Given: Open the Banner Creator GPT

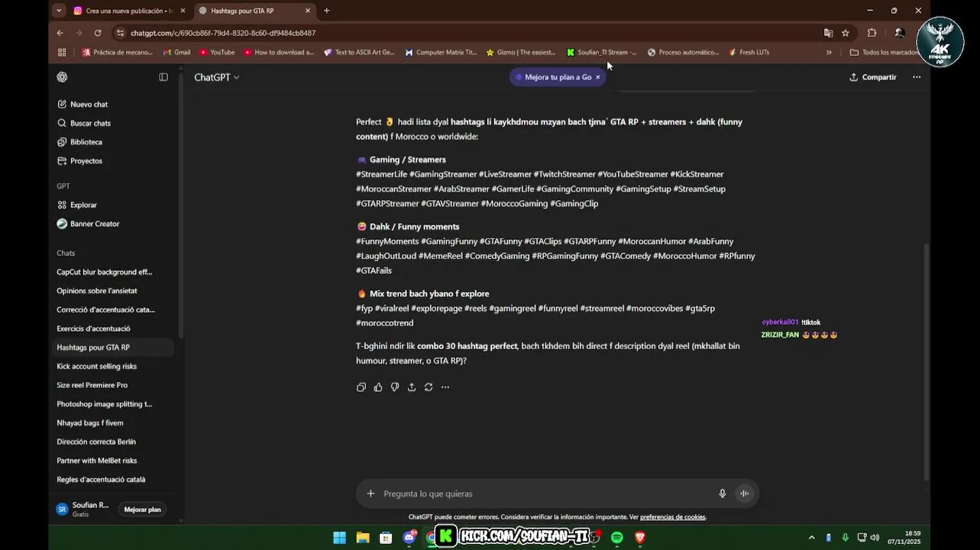Looking at the screenshot, I should pyautogui.click(x=88, y=224).
